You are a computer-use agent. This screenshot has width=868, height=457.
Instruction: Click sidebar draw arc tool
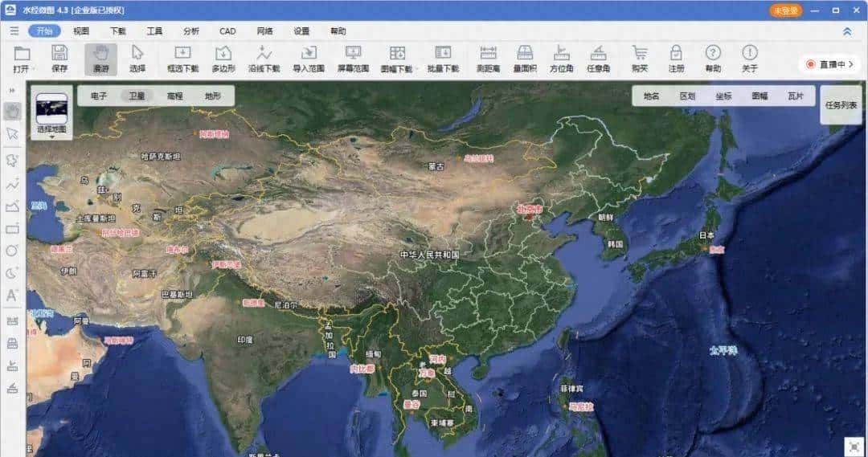click(12, 273)
